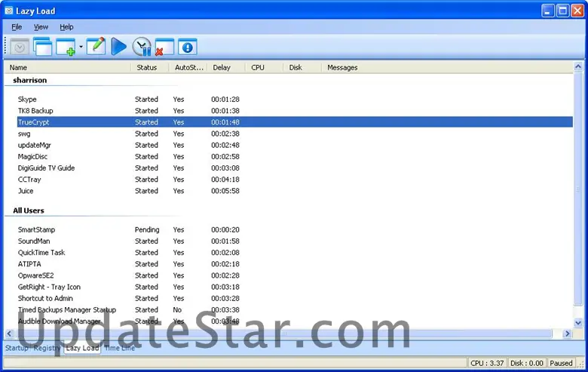
Task: Open the File menu
Action: coord(17,27)
